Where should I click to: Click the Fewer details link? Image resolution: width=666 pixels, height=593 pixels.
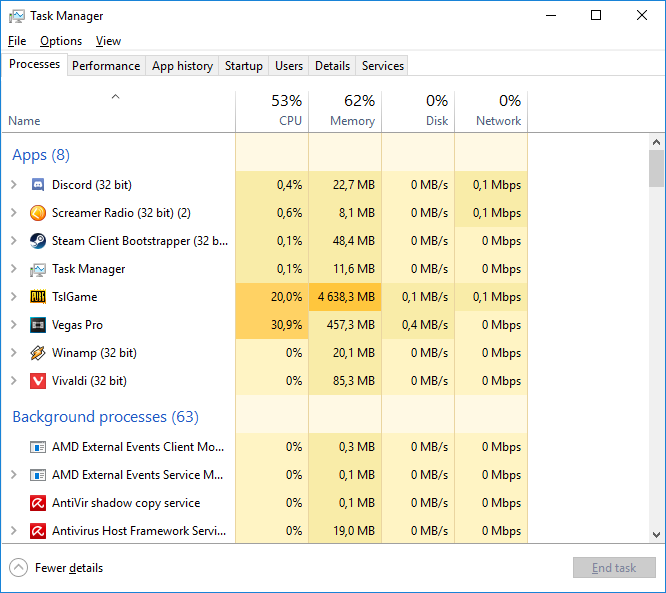pos(69,568)
